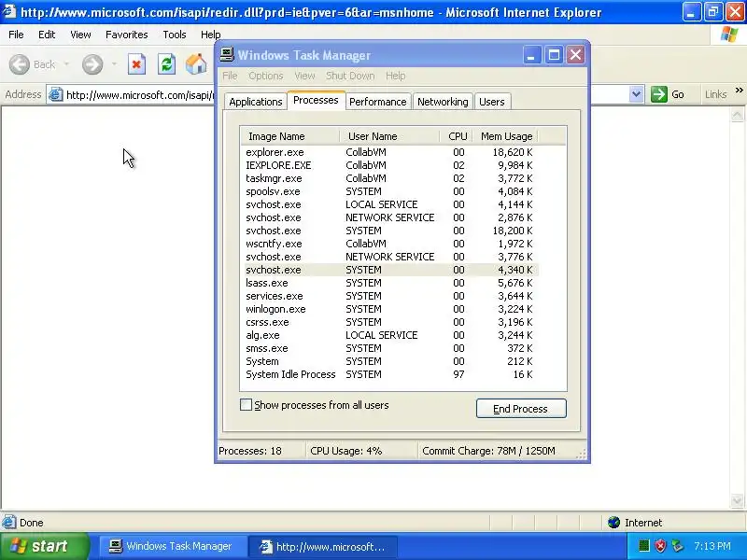
Task: Click the Windows flag logo in IE
Action: pos(729,35)
